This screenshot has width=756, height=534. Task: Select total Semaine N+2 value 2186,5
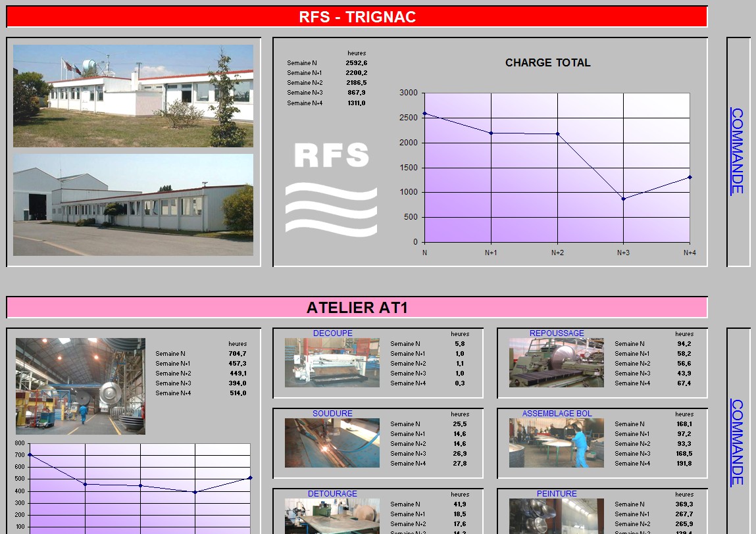[357, 83]
